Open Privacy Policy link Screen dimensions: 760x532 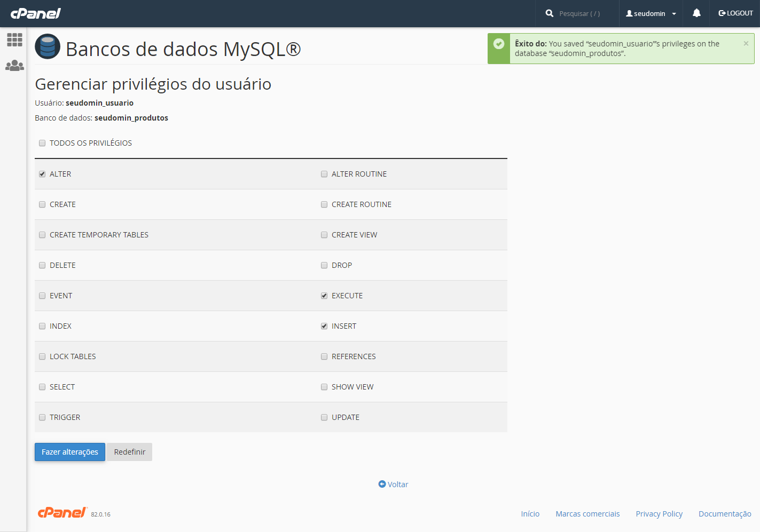[659, 514]
